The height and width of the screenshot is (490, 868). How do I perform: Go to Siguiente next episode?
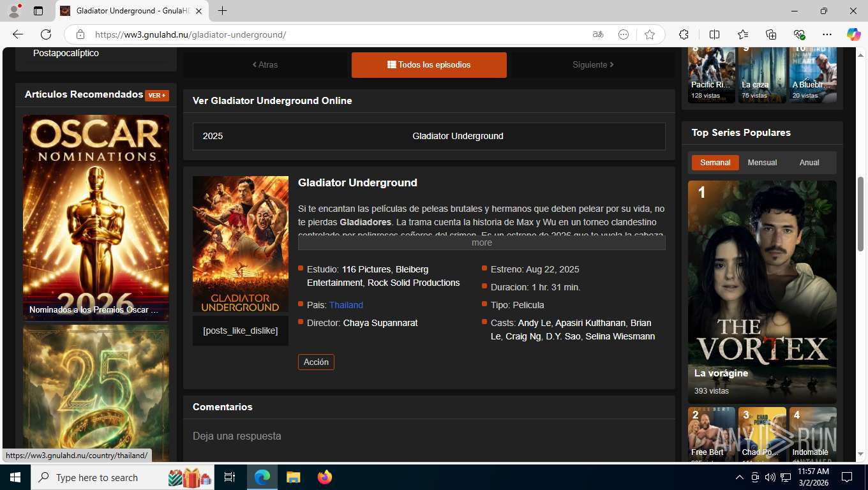pos(593,64)
